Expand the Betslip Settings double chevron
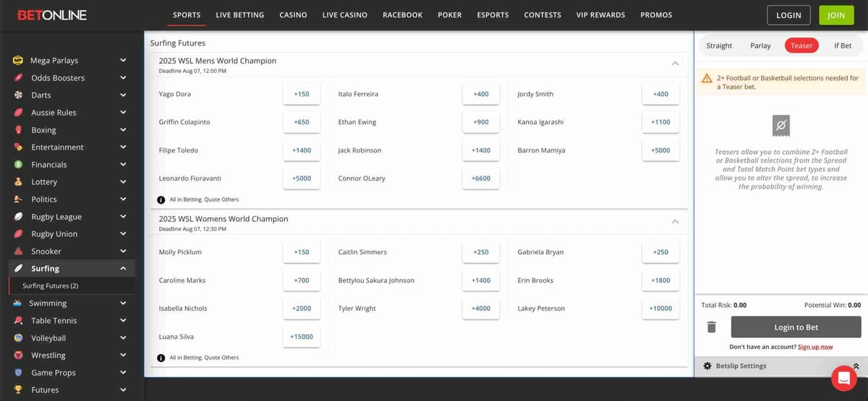This screenshot has width=868, height=401. click(856, 366)
